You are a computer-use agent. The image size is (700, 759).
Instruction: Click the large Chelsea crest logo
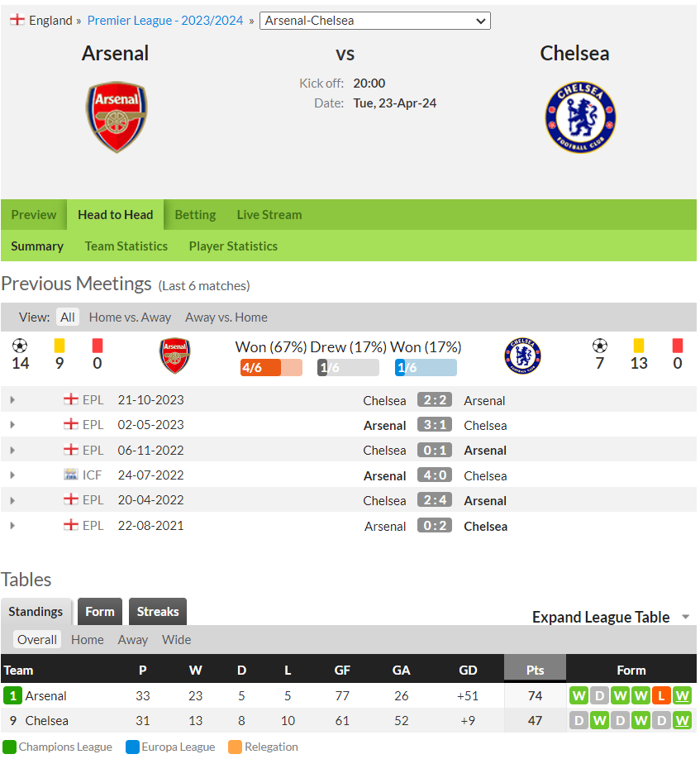(580, 117)
